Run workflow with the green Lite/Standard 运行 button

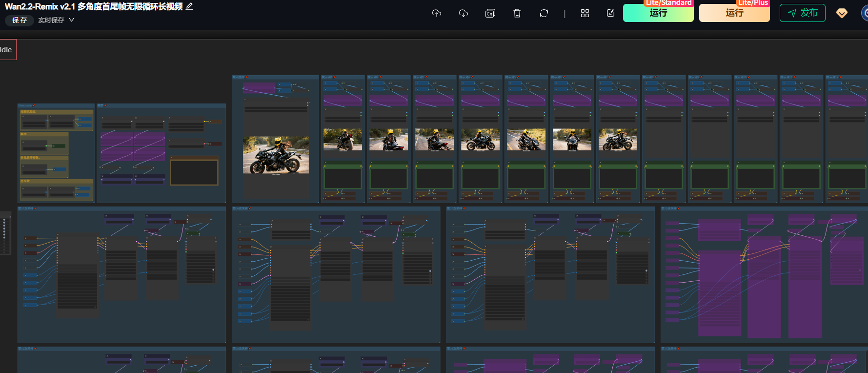[x=658, y=13]
